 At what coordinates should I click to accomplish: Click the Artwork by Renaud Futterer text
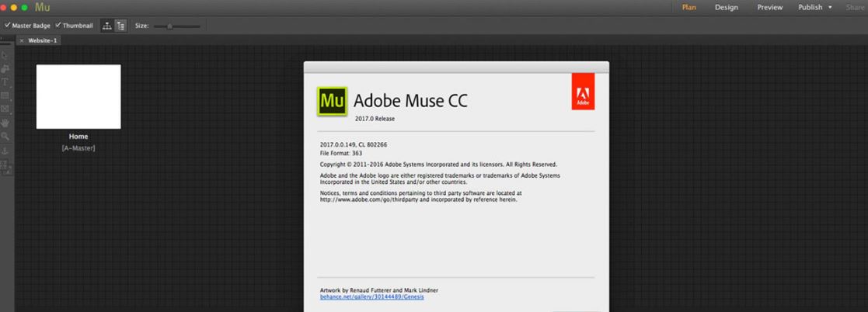[379, 290]
